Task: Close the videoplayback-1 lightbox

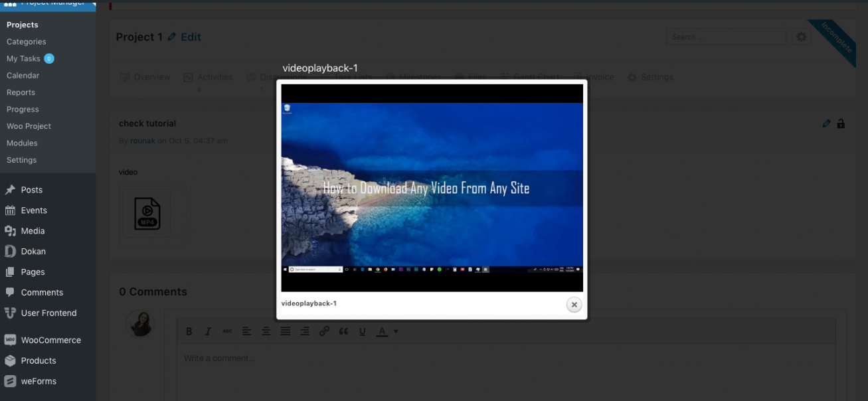Action: [x=574, y=305]
